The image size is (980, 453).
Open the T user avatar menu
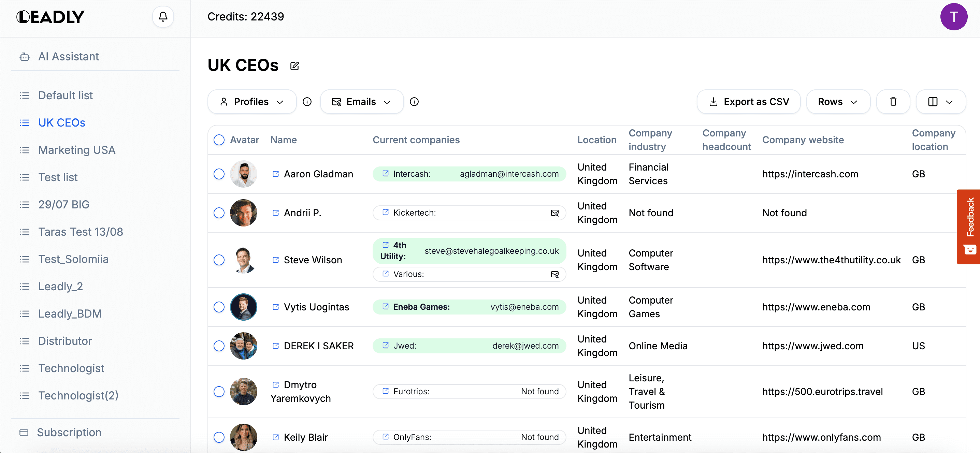[x=953, y=17]
